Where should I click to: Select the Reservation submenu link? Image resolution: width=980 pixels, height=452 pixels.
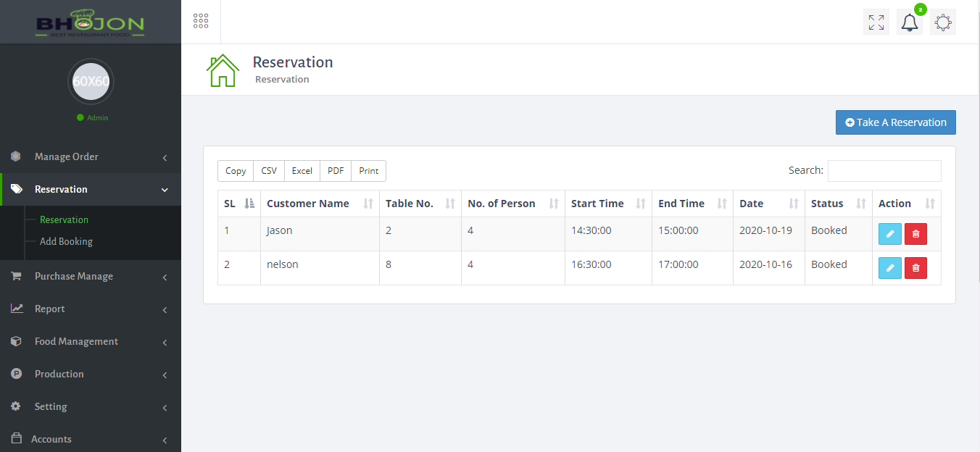tap(64, 219)
